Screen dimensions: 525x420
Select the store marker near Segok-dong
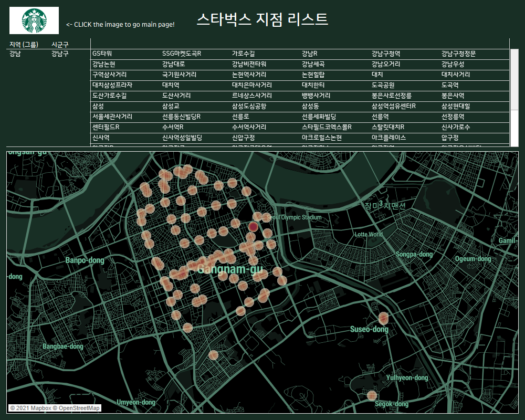(372, 395)
